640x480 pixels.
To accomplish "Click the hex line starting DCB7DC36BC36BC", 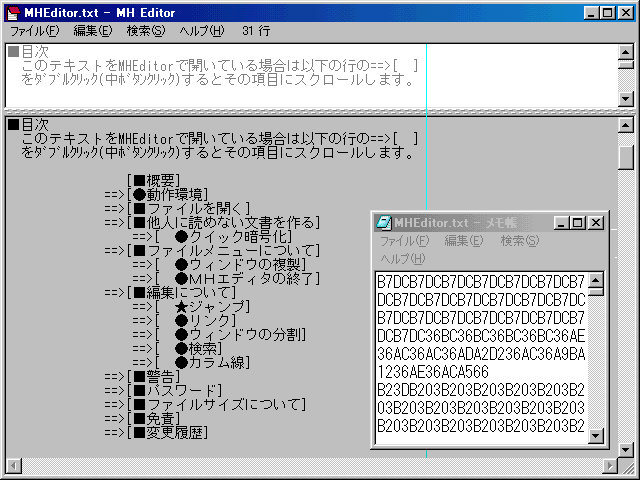I will click(x=481, y=336).
